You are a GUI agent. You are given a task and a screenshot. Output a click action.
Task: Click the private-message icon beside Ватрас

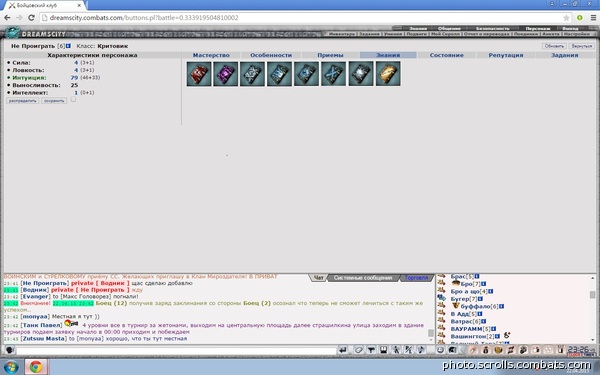click(x=442, y=321)
